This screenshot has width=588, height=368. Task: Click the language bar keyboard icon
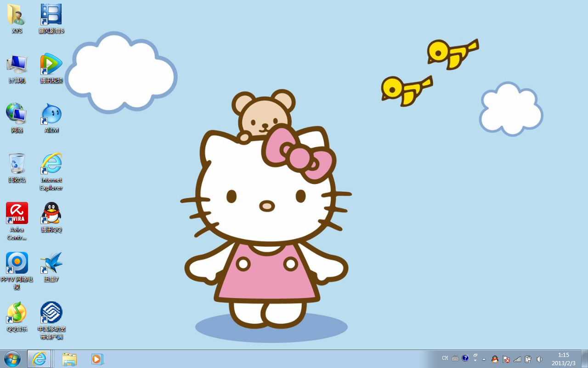pyautogui.click(x=455, y=358)
